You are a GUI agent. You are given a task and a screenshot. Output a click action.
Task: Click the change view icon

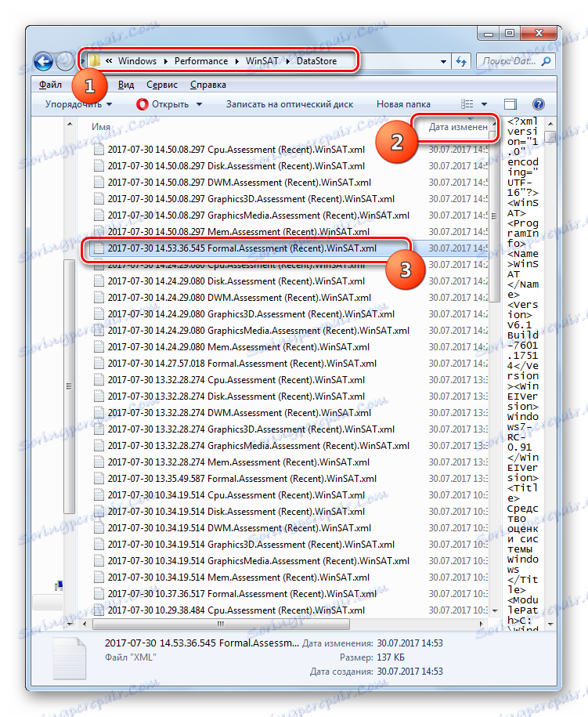[x=467, y=104]
